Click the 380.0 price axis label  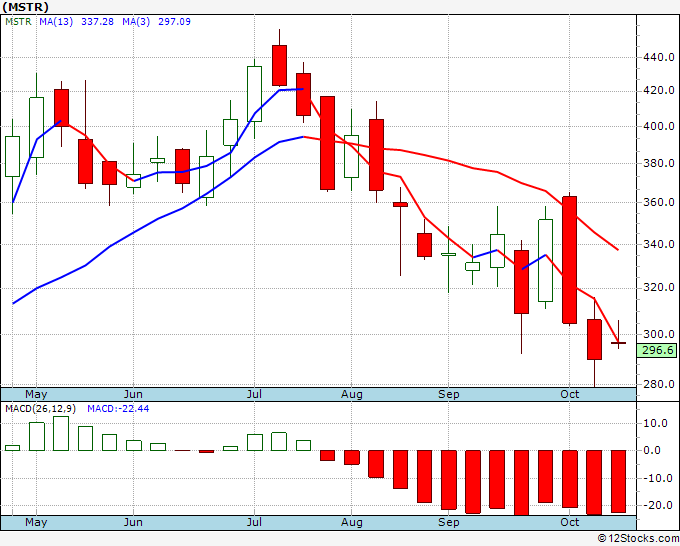(659, 163)
